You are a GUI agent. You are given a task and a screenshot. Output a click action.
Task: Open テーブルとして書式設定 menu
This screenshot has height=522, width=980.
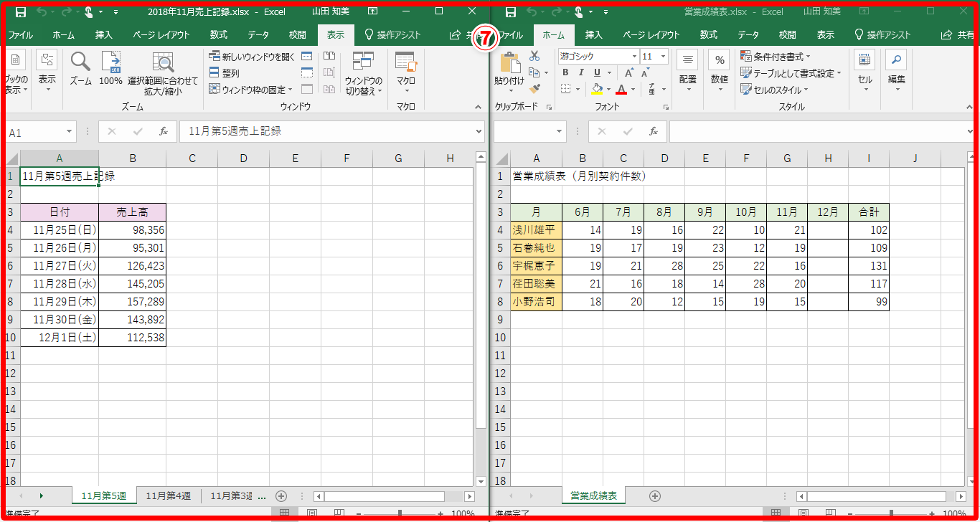[x=791, y=73]
